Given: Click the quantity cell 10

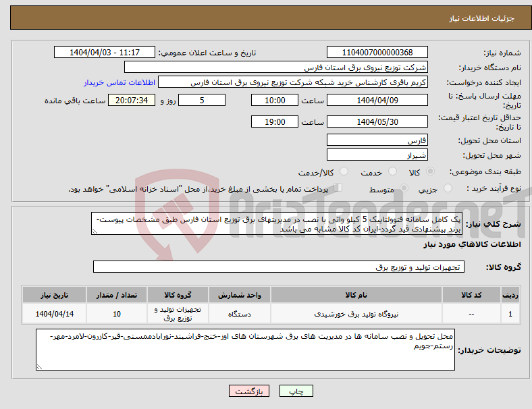Looking at the screenshot, I should [x=117, y=314].
